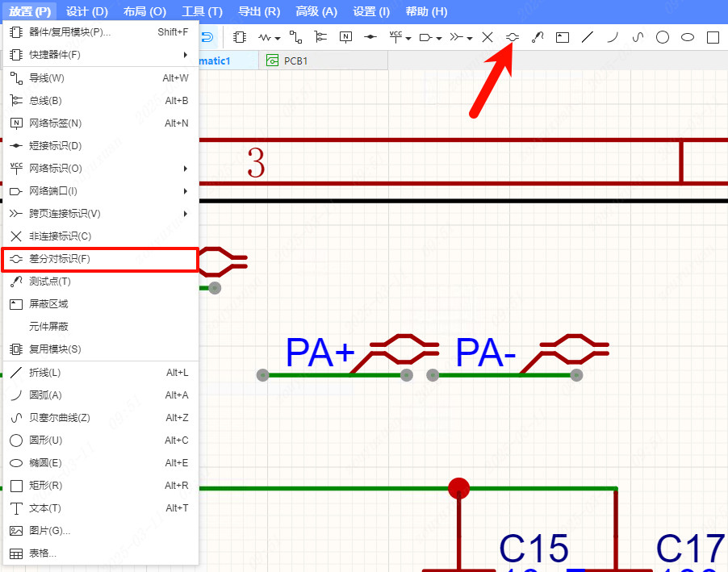This screenshot has width=728, height=572.
Task: Click the place component chip icon in toolbar
Action: pos(240,37)
